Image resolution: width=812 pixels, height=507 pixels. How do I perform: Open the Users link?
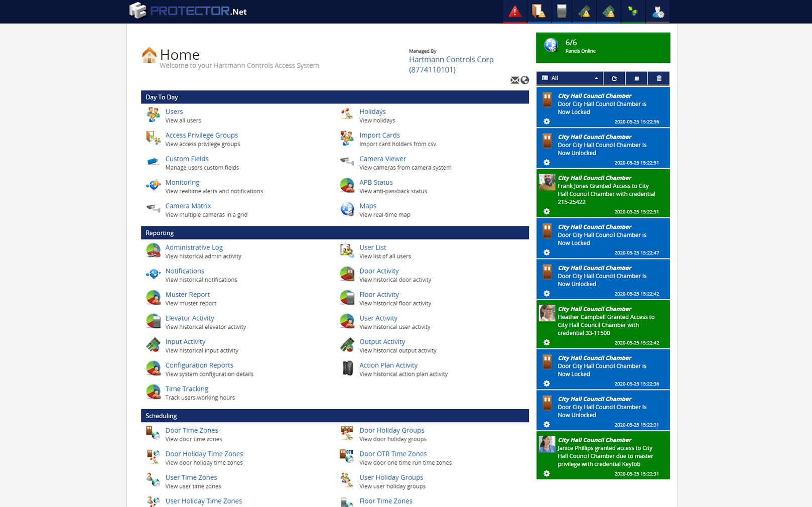click(x=174, y=111)
